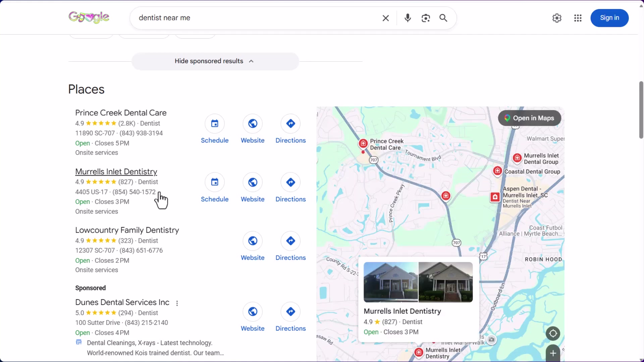Select Aspen Dental map pin

click(x=495, y=197)
